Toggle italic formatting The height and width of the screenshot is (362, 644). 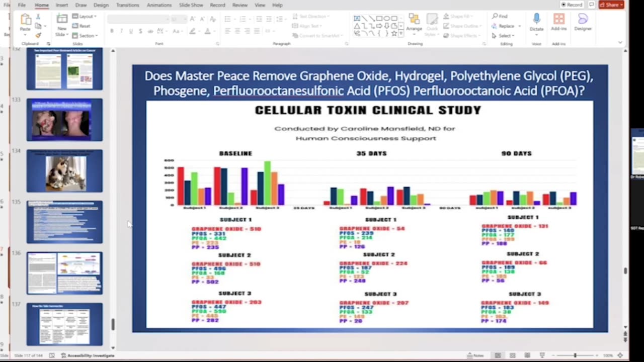tap(121, 31)
